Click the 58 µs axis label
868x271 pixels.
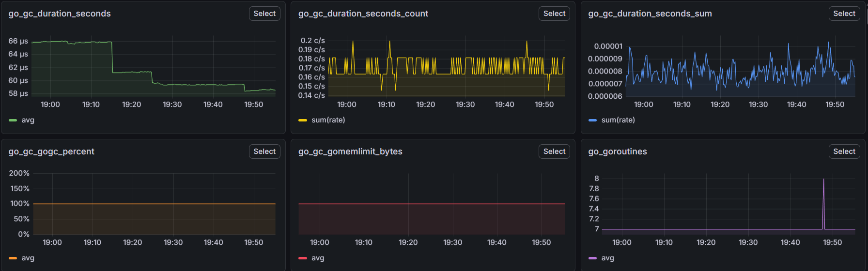(18, 93)
